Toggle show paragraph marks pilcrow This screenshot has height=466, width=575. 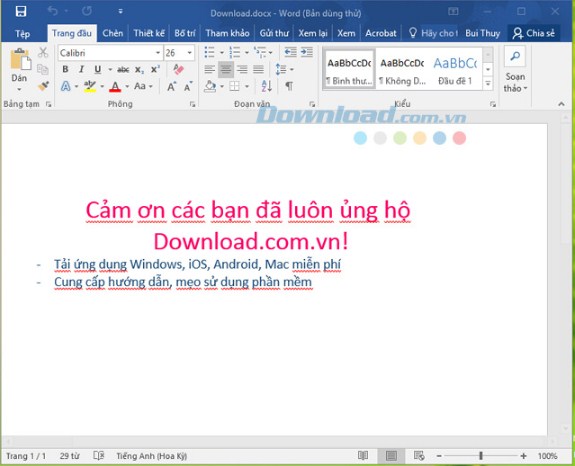[289, 86]
